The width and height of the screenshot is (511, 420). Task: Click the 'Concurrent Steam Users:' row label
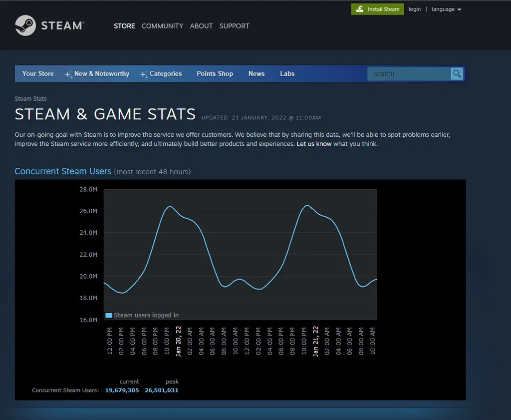[65, 390]
